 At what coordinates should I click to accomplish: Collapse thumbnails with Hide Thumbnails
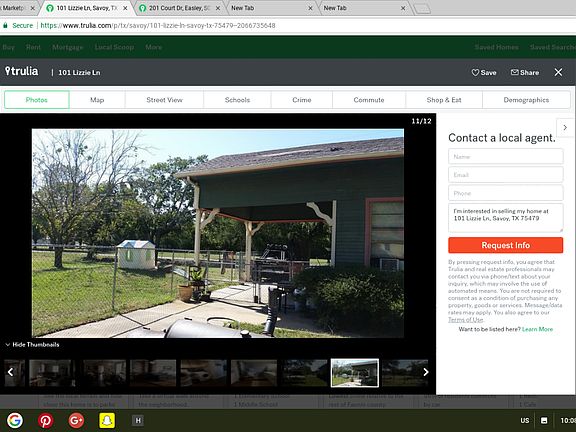pyautogui.click(x=32, y=345)
